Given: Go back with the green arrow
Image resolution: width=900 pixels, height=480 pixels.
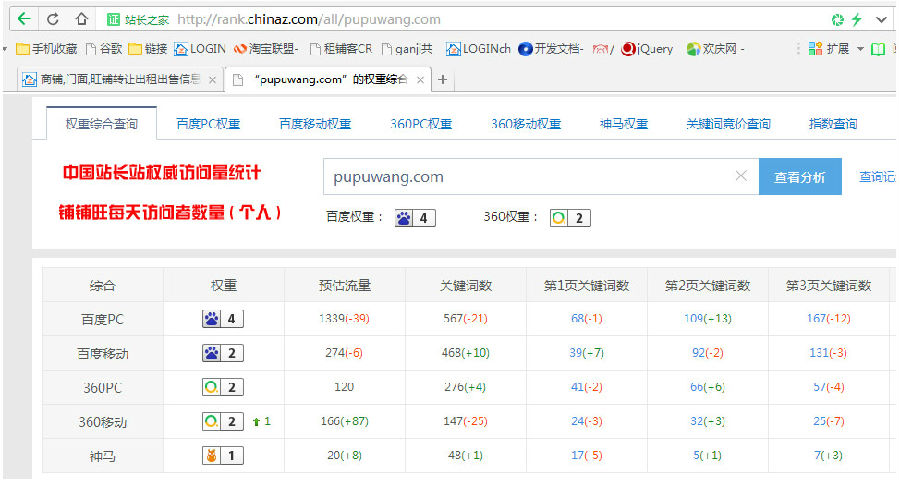Looking at the screenshot, I should click(24, 19).
